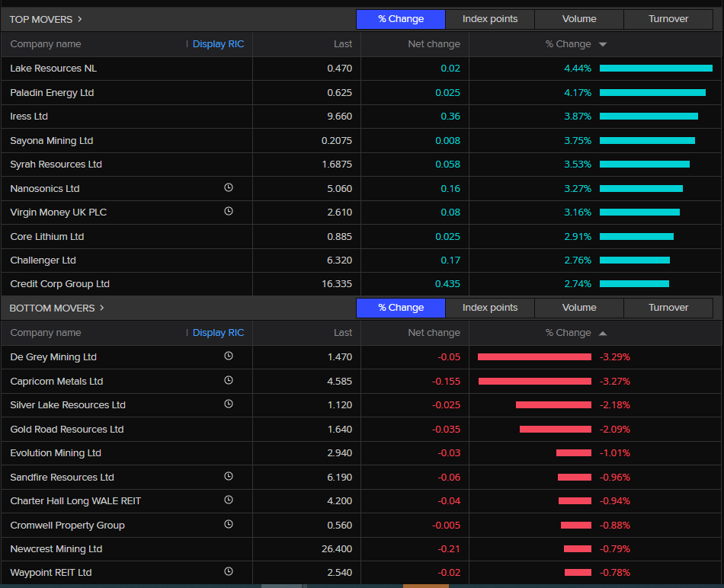Open Waypoint REIT Ltd row
724x588 pixels.
point(361,573)
